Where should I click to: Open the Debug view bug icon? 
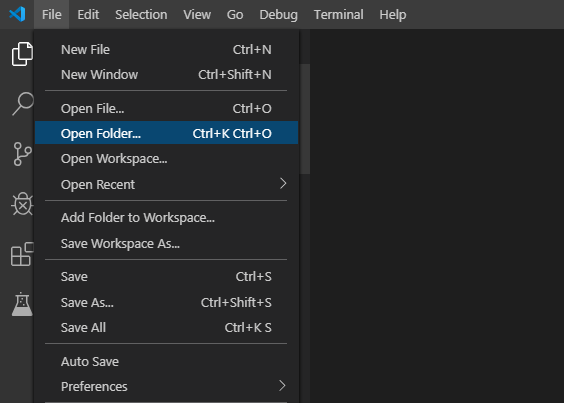22,204
